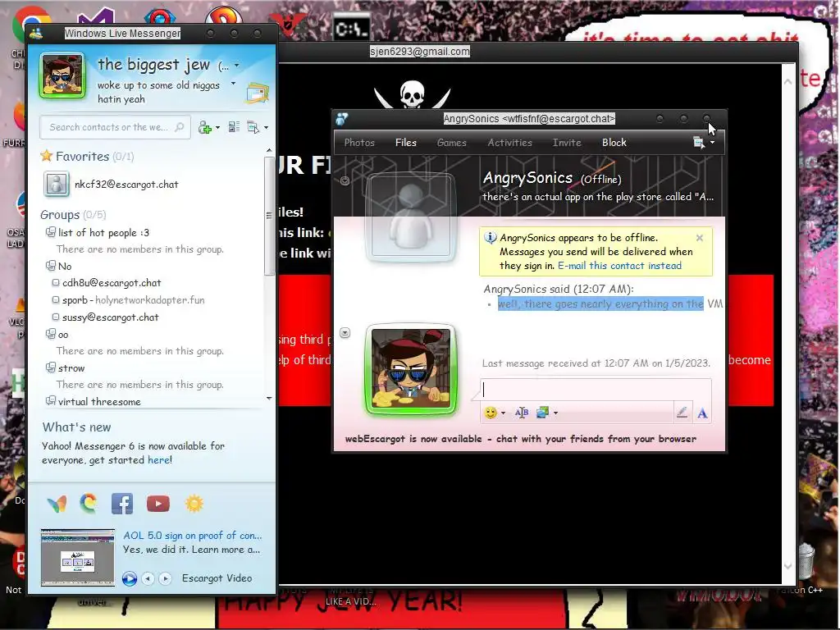Open emoticon dropdown arrow

[503, 413]
